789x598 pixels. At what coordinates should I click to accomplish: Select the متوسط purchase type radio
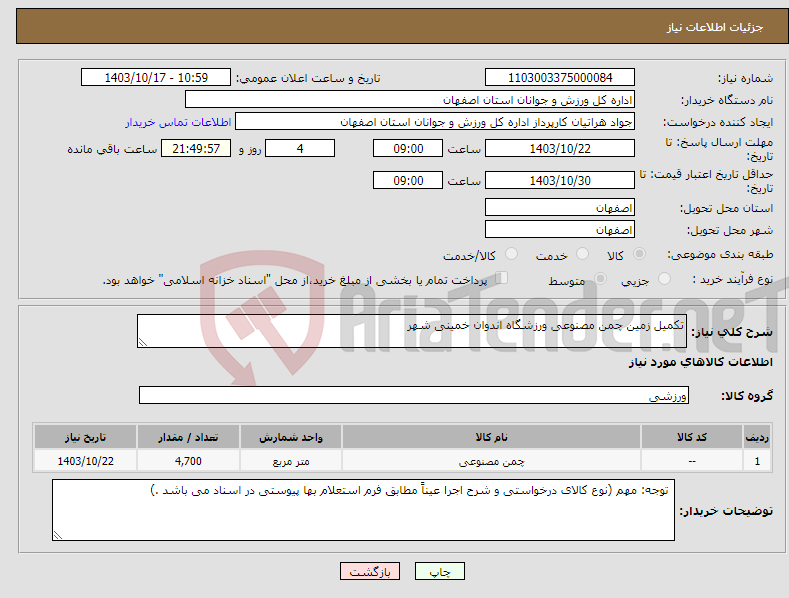point(600,278)
